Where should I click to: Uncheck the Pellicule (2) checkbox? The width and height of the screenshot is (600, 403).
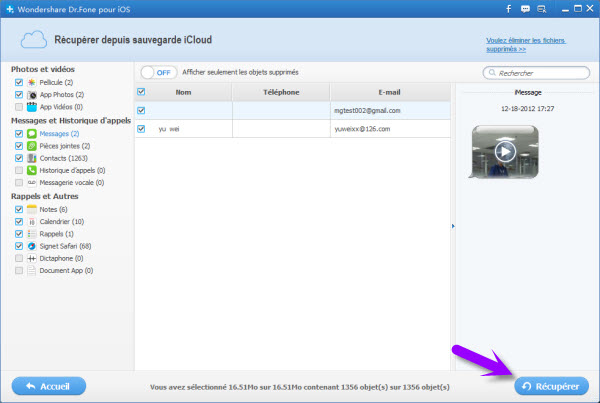click(19, 82)
